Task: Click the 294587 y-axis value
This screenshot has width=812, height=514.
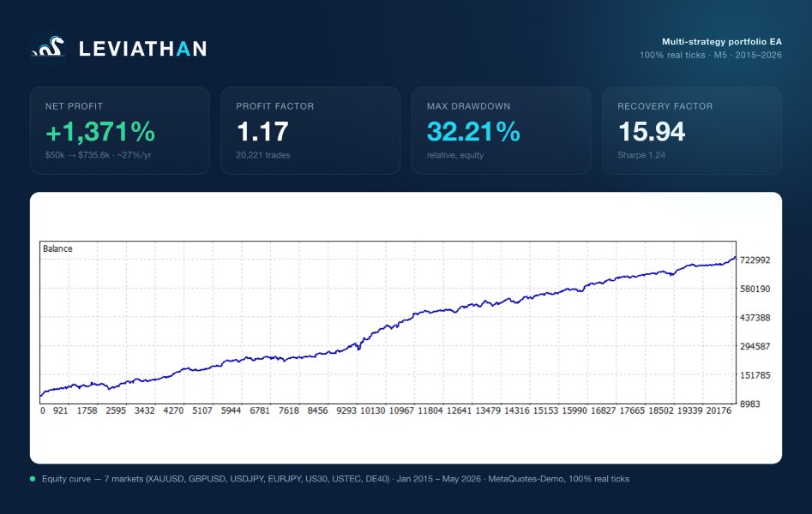Action: [755, 346]
